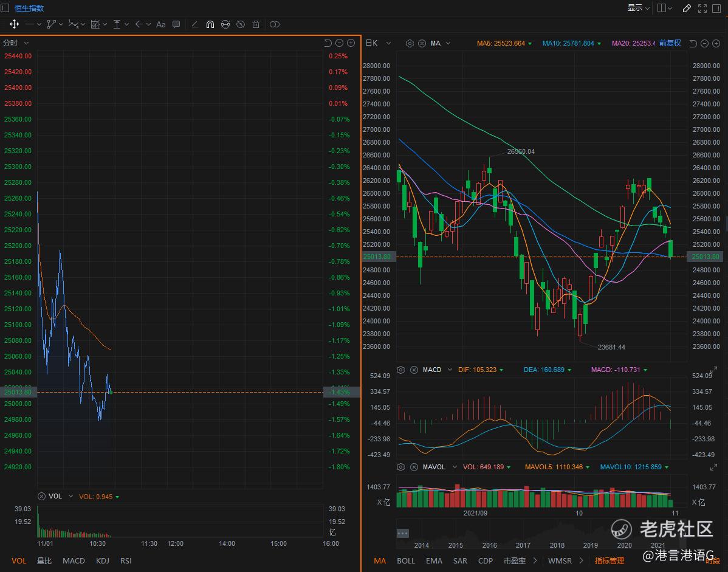Enter fullscreen with expand arrows icon
This screenshot has height=572, width=728.
(x=702, y=8)
